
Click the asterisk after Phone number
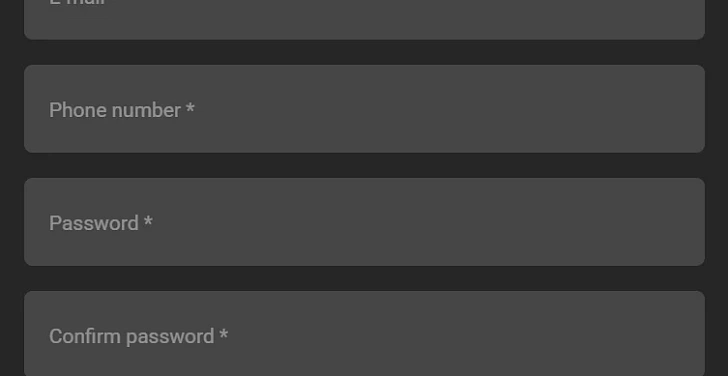click(190, 108)
